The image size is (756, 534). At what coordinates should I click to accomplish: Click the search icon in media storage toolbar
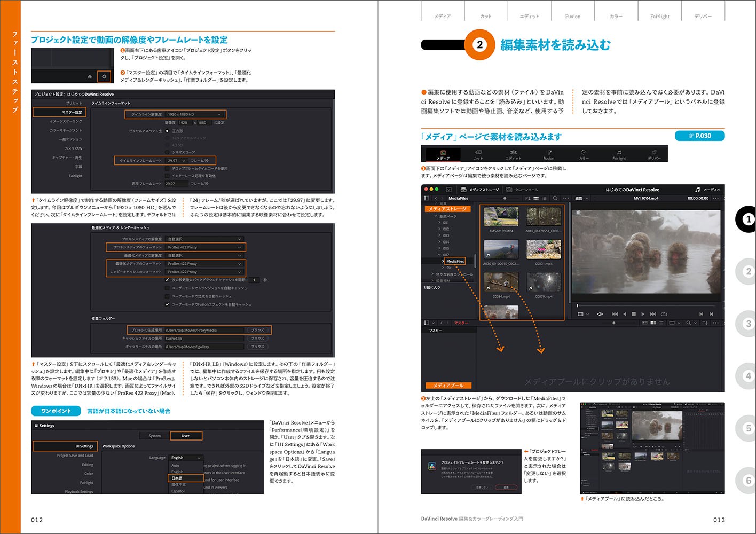[x=555, y=198]
